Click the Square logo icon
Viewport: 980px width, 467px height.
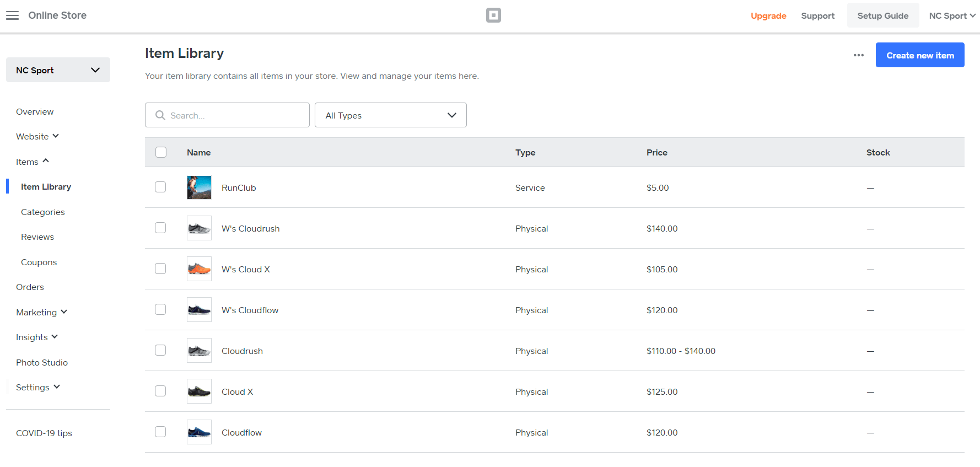coord(493,15)
